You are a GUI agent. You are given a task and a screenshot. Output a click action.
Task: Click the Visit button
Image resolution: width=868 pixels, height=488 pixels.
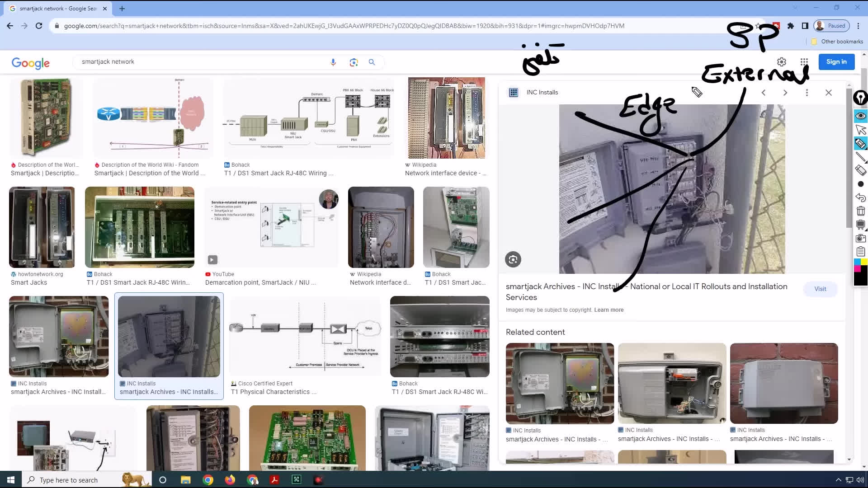click(x=820, y=289)
